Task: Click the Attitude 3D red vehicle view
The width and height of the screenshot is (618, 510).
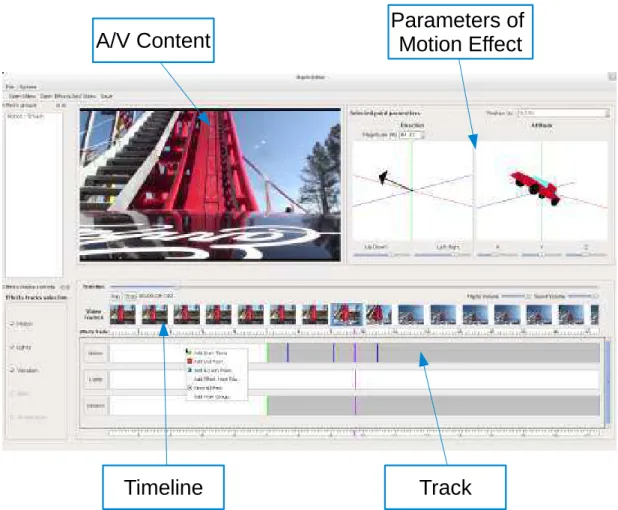Action: 542,191
